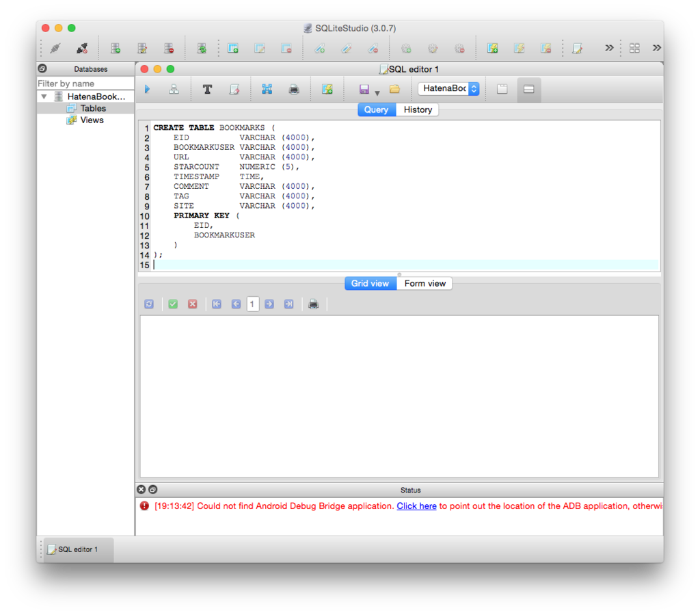Click the Connect to database icon

(55, 49)
